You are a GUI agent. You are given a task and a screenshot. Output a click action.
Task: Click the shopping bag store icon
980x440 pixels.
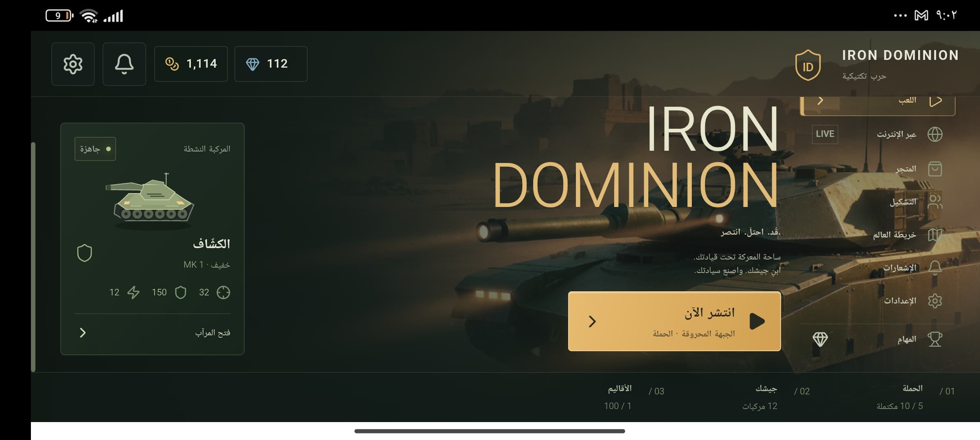pos(935,169)
